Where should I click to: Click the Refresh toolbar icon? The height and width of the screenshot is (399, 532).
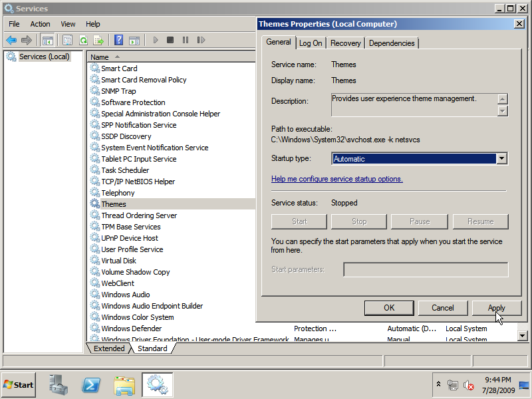pos(83,41)
